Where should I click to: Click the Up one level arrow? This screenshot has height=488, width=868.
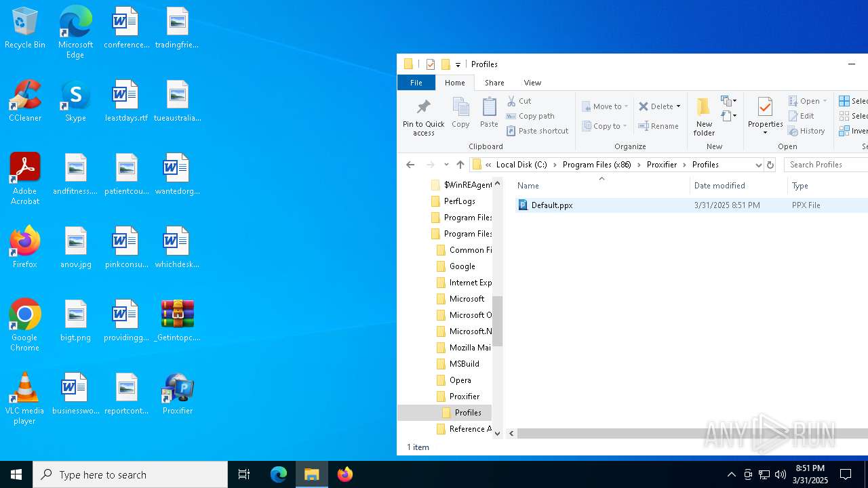pyautogui.click(x=460, y=165)
